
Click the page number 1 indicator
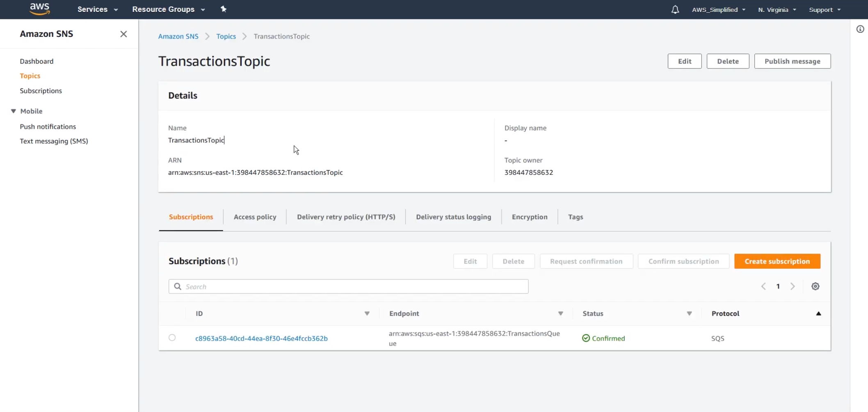778,286
